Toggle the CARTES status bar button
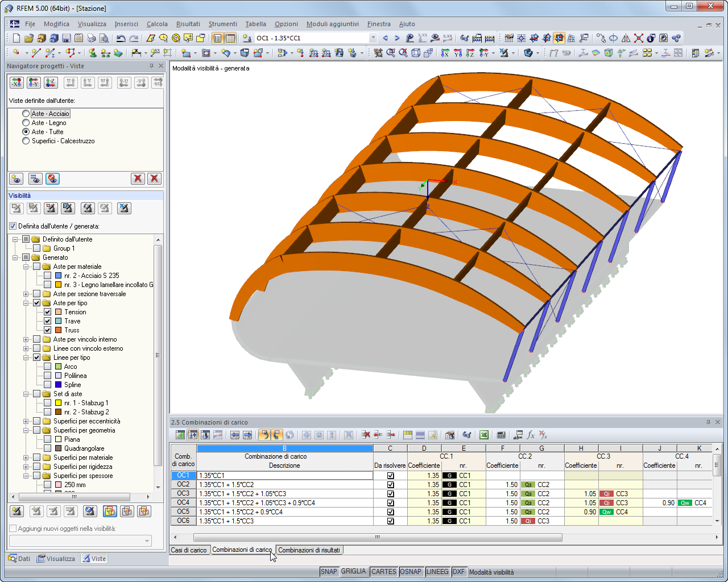 coord(384,572)
